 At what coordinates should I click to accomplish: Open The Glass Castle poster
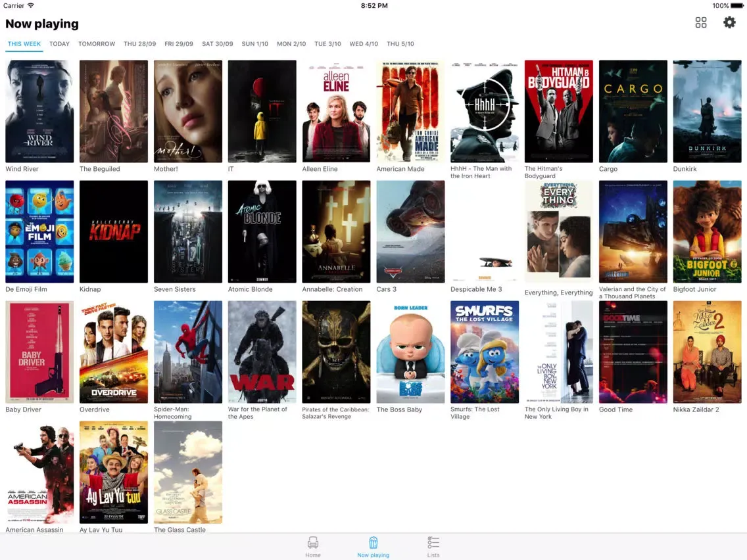pyautogui.click(x=187, y=473)
